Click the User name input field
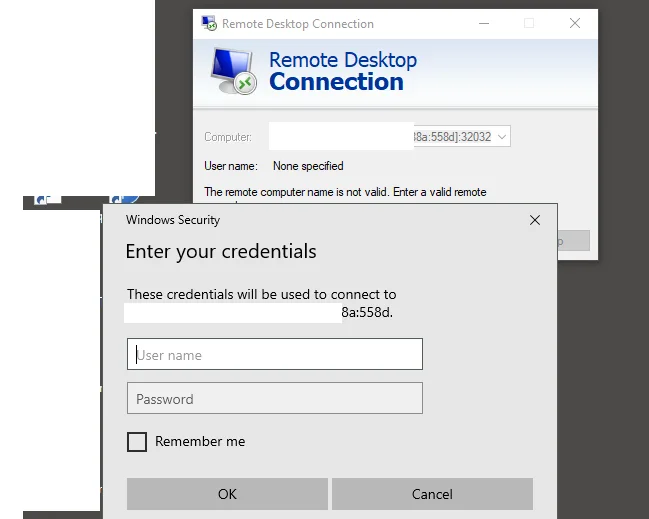649x519 pixels. point(275,354)
